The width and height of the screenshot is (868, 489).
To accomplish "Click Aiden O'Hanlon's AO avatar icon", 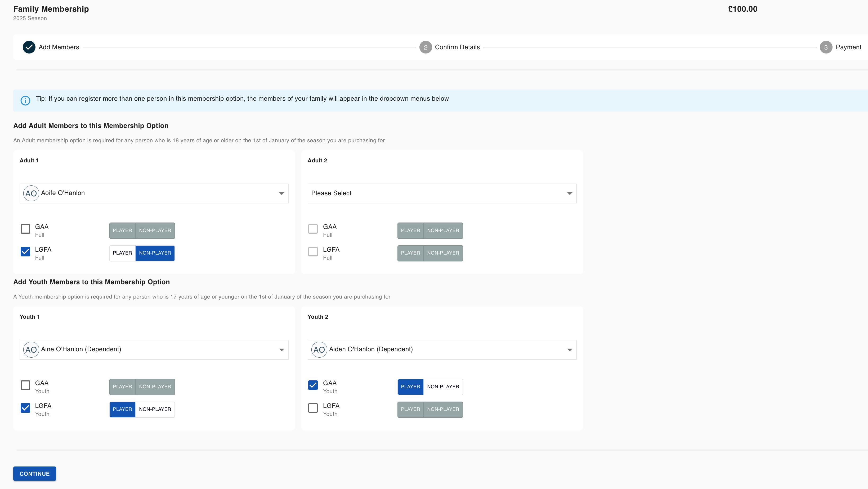I will pos(319,350).
